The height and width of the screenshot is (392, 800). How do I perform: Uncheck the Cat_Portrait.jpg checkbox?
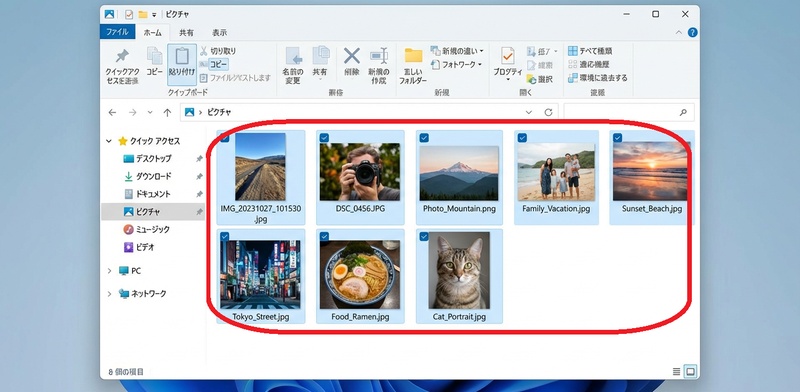(423, 236)
